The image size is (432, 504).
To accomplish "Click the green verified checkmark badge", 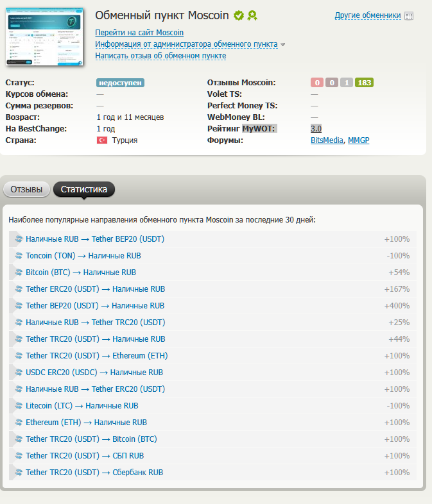I will pos(239,15).
